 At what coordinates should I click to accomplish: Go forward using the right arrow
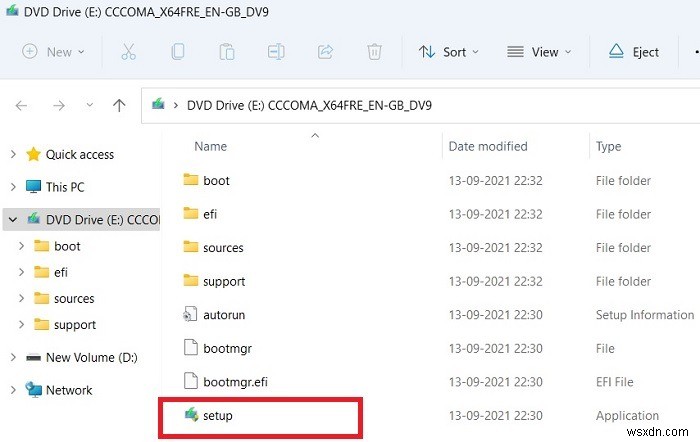pos(59,105)
